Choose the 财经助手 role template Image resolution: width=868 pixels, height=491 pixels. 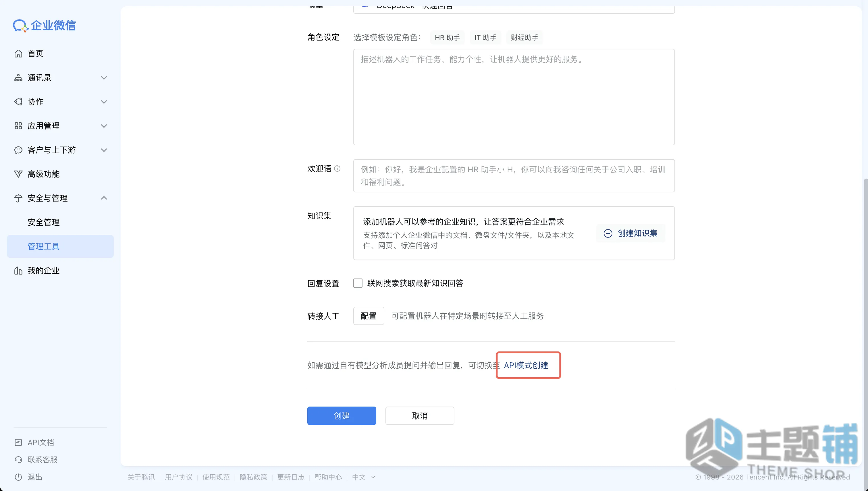[x=524, y=37]
